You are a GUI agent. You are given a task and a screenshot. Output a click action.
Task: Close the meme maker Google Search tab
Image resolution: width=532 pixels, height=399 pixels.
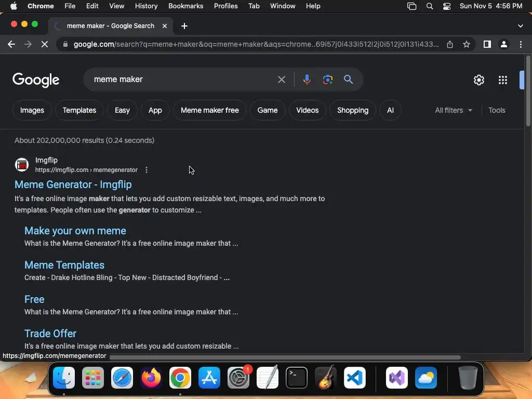[x=165, y=26]
